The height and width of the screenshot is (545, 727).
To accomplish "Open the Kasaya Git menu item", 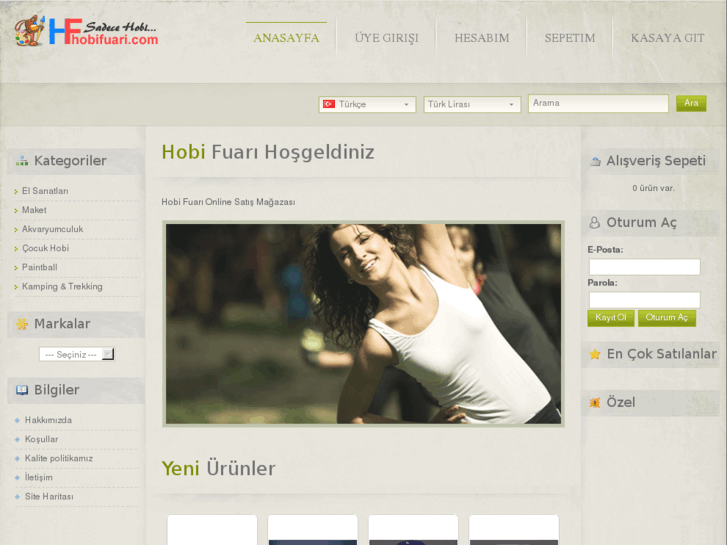I will [x=667, y=38].
